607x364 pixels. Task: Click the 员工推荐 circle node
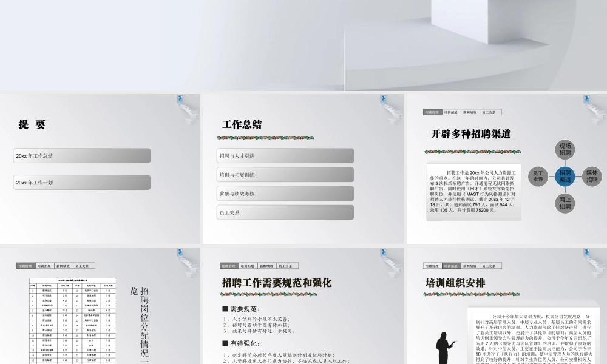click(x=538, y=177)
